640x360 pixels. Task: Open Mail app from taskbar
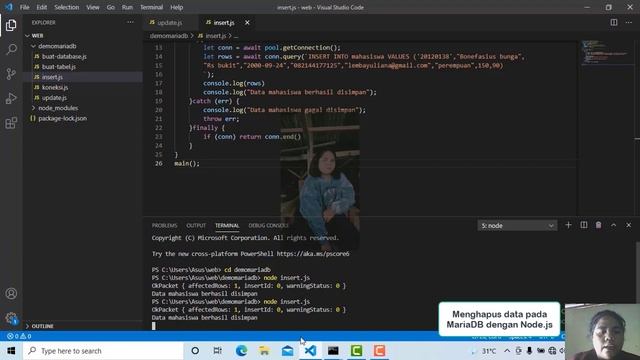click(x=287, y=351)
